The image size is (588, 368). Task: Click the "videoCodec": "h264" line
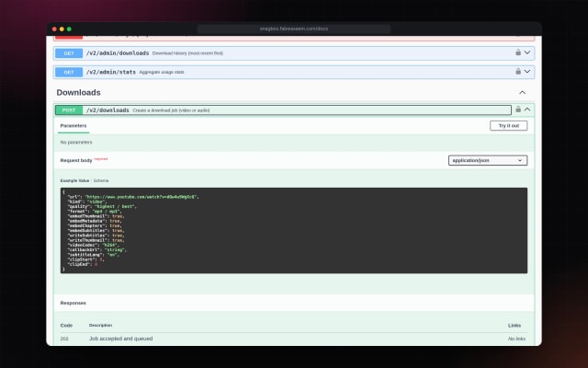[x=94, y=246]
